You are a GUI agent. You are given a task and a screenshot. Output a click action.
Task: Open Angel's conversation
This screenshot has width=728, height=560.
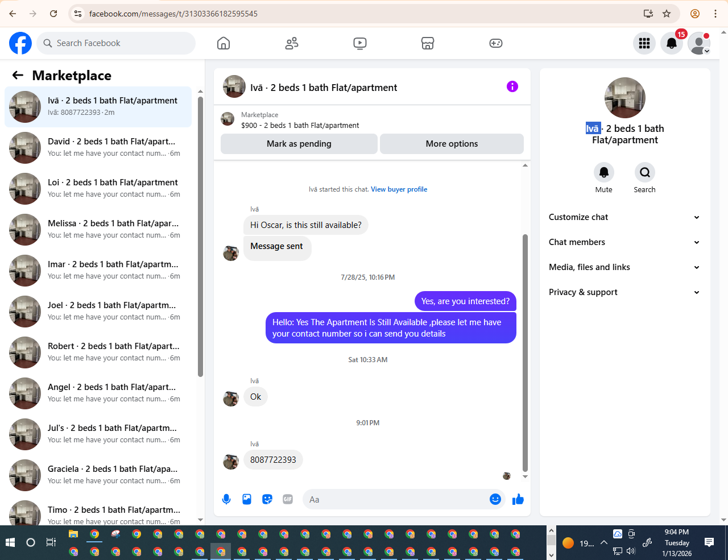[98, 393]
